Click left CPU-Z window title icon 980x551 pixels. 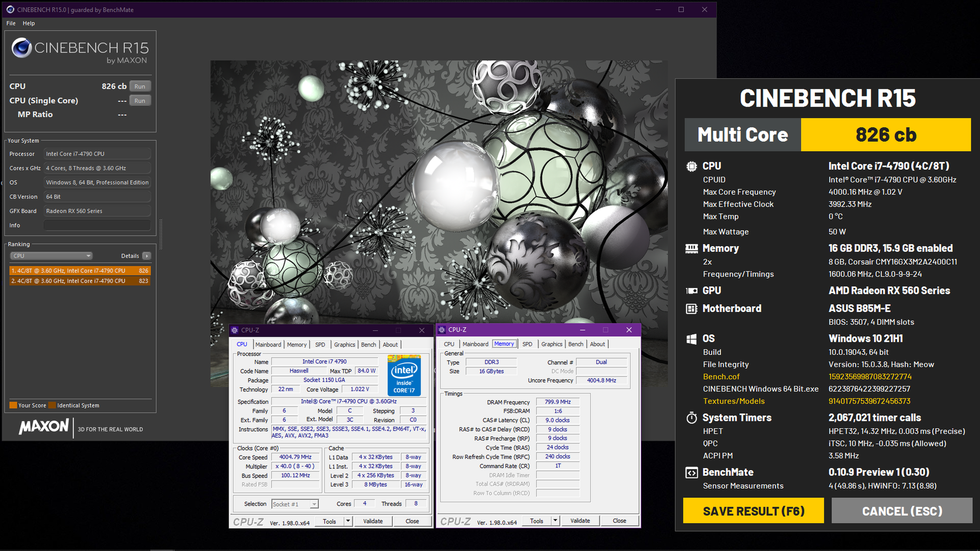point(235,330)
